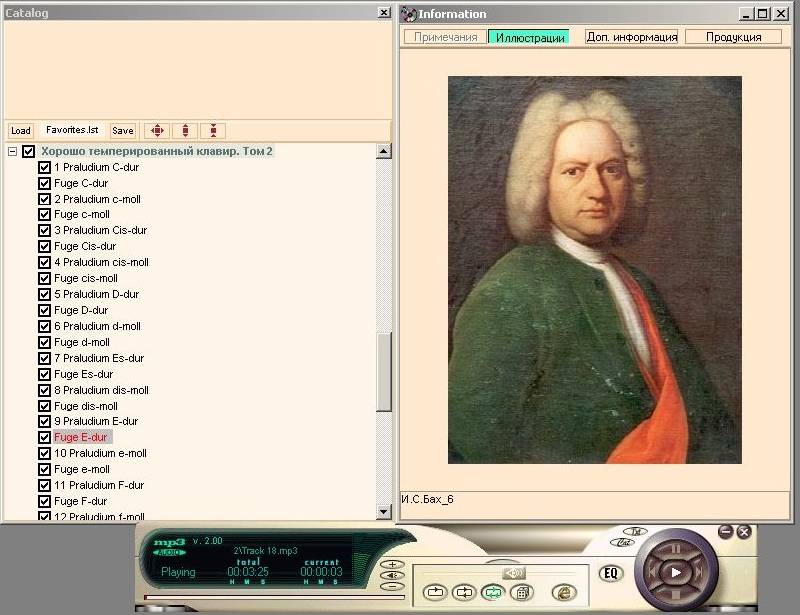This screenshot has height=615, width=800.
Task: Toggle the album checkbox for 'Хорошо темперированный клавир. Том 2'
Action: (x=29, y=152)
